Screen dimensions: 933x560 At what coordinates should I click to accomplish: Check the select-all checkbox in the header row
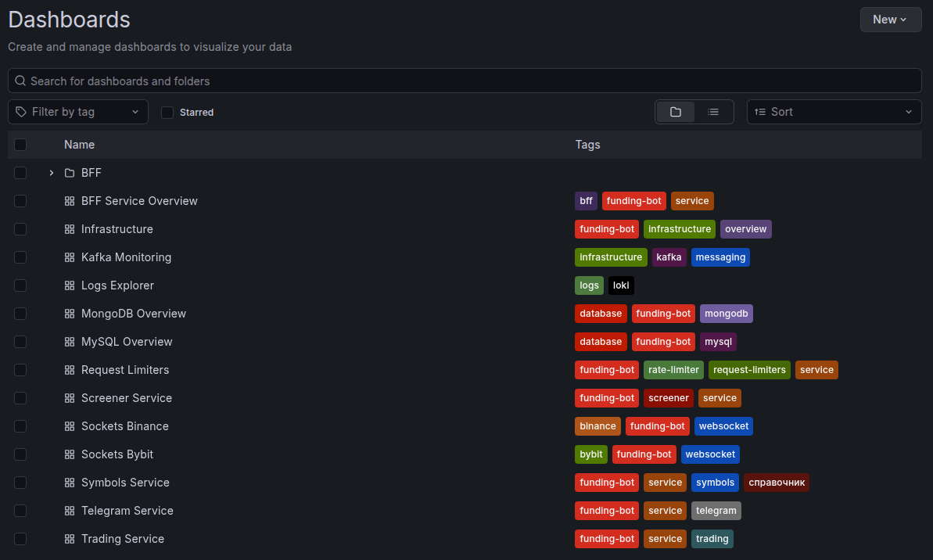(x=20, y=144)
